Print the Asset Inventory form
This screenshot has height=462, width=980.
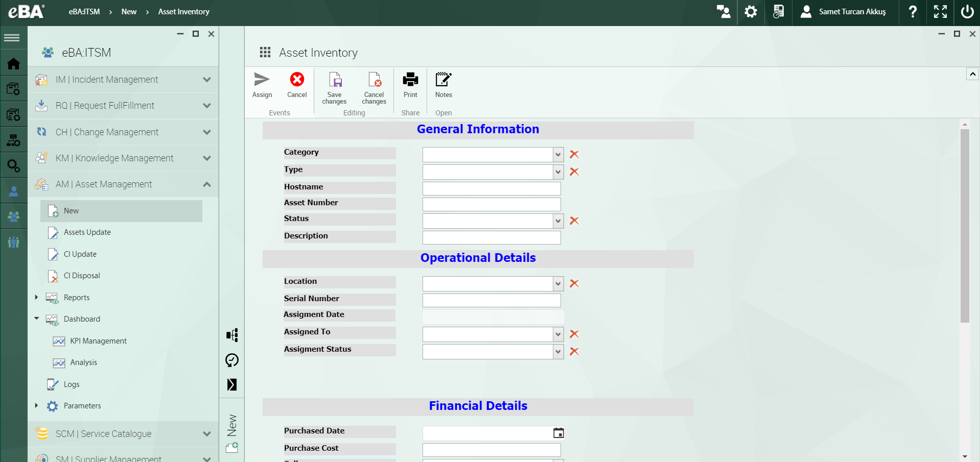(410, 85)
